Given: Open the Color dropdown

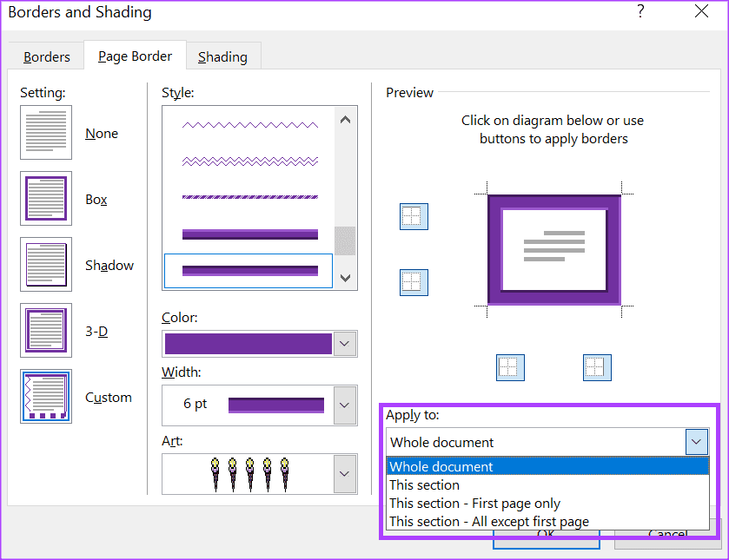Looking at the screenshot, I should 345,344.
